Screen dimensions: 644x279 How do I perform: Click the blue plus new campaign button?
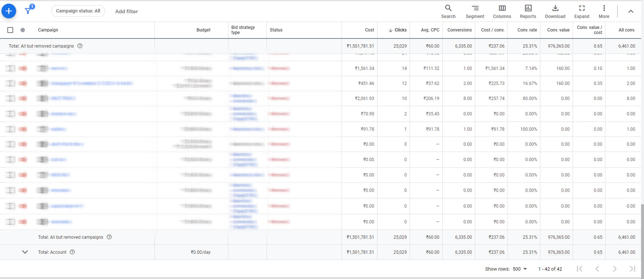click(9, 11)
